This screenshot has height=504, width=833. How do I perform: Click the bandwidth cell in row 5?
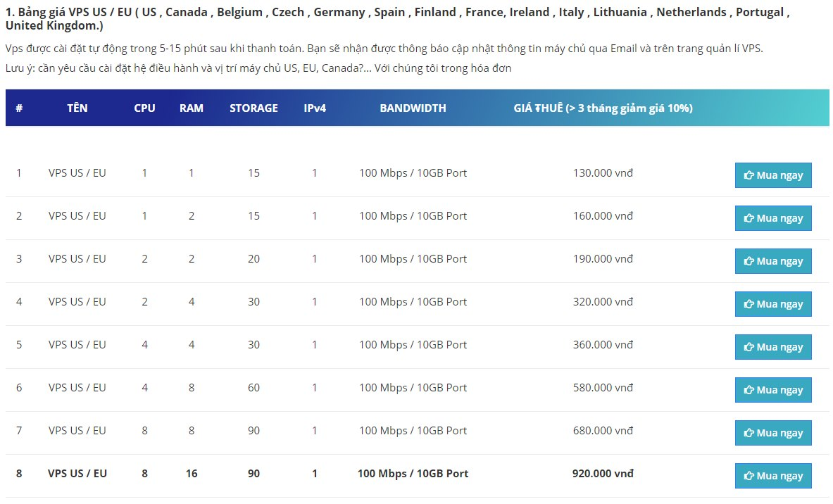click(x=413, y=345)
